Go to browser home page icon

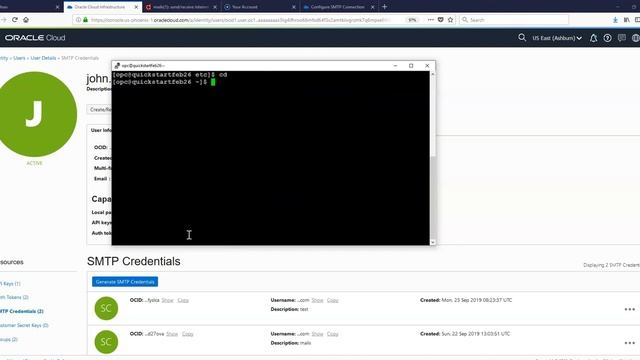pyautogui.click(x=26, y=20)
